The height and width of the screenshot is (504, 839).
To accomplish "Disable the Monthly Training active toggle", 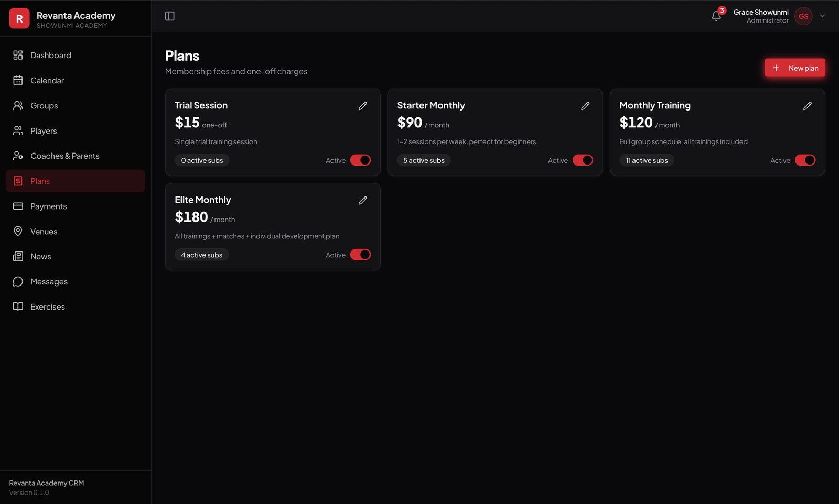I will coord(805,160).
